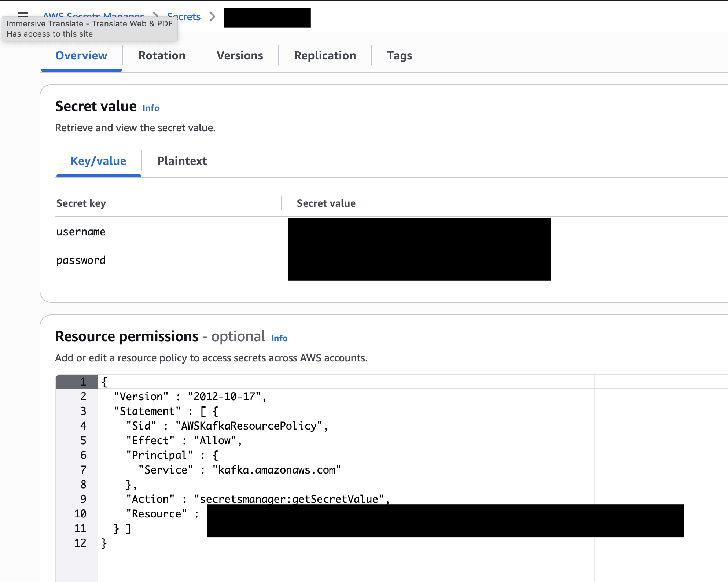Open AWS Secrets Manager breadcrumb link

[93, 15]
